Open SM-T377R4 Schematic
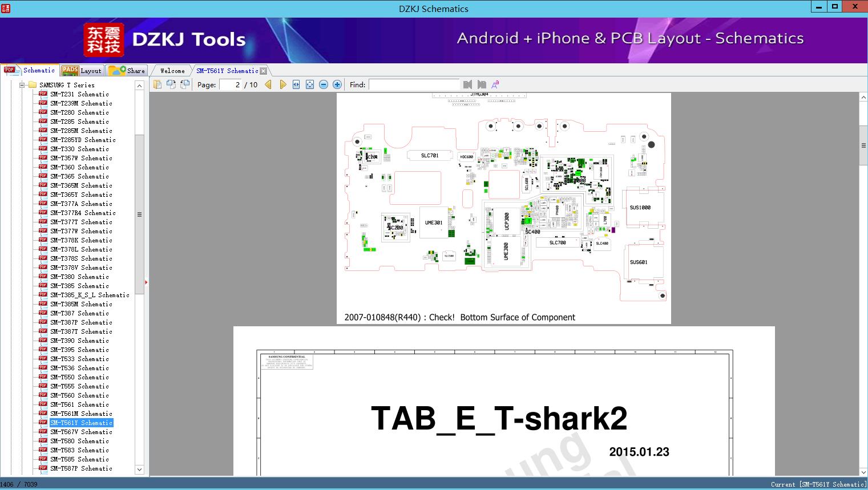Image resolution: width=868 pixels, height=490 pixels. tap(83, 213)
